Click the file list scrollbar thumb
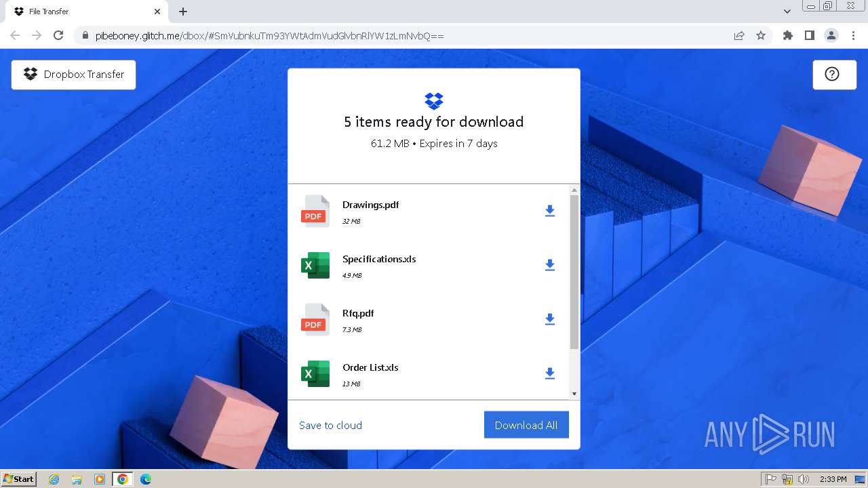 (x=574, y=272)
